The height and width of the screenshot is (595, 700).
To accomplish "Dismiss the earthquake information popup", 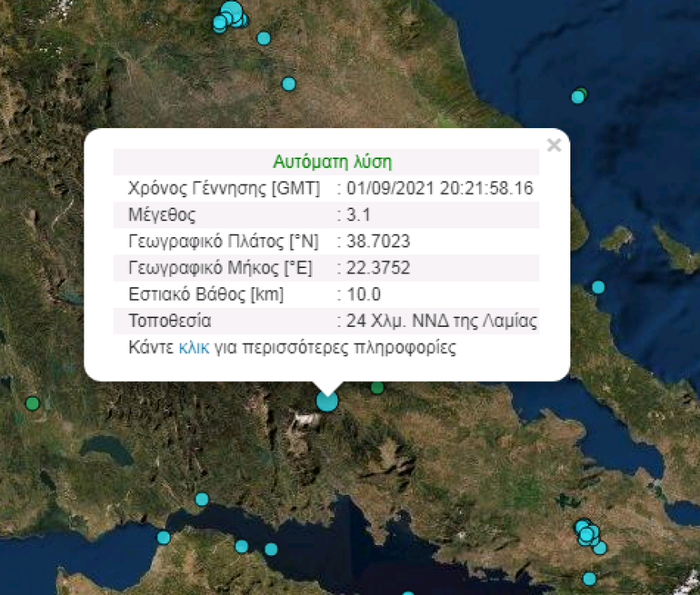I will coord(554,145).
